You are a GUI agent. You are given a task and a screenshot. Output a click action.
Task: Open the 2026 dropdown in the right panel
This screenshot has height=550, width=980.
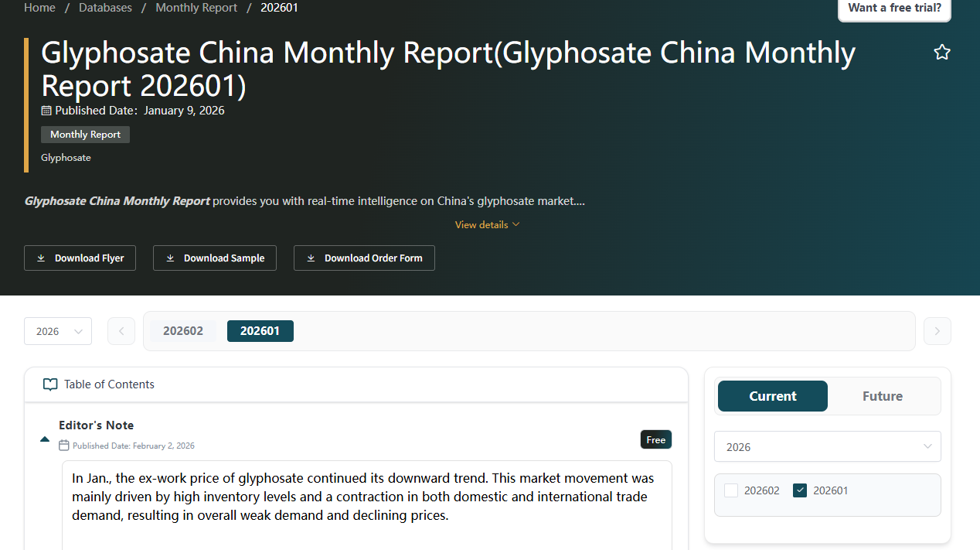[827, 446]
